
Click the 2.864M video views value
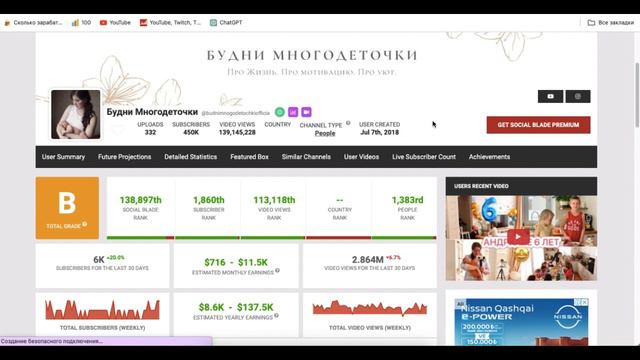(x=368, y=260)
